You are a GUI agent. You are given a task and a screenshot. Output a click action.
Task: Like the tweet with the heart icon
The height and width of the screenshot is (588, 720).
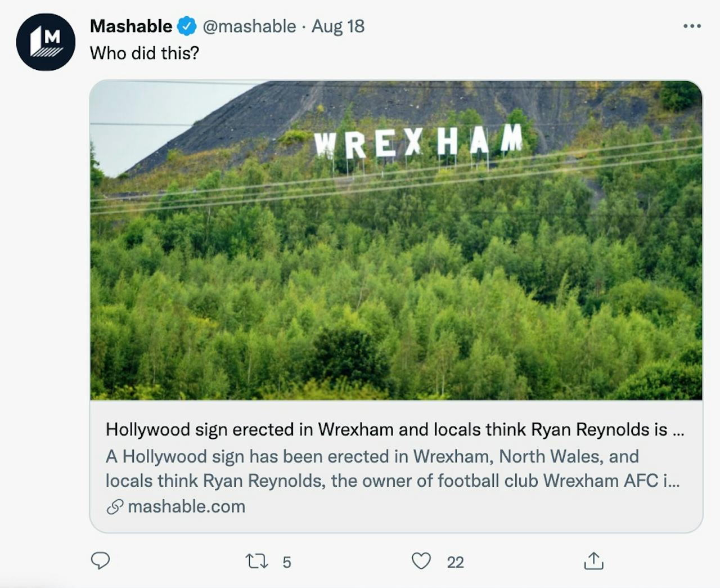point(421,561)
